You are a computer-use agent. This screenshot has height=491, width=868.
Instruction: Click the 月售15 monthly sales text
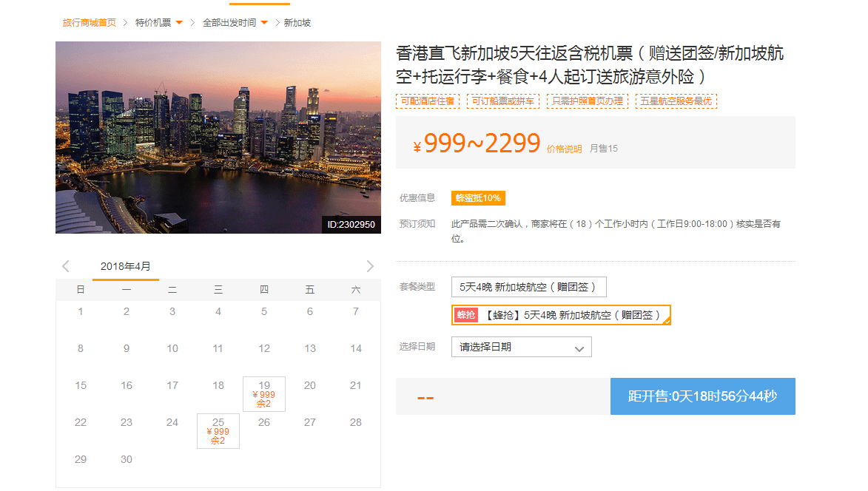tap(603, 148)
